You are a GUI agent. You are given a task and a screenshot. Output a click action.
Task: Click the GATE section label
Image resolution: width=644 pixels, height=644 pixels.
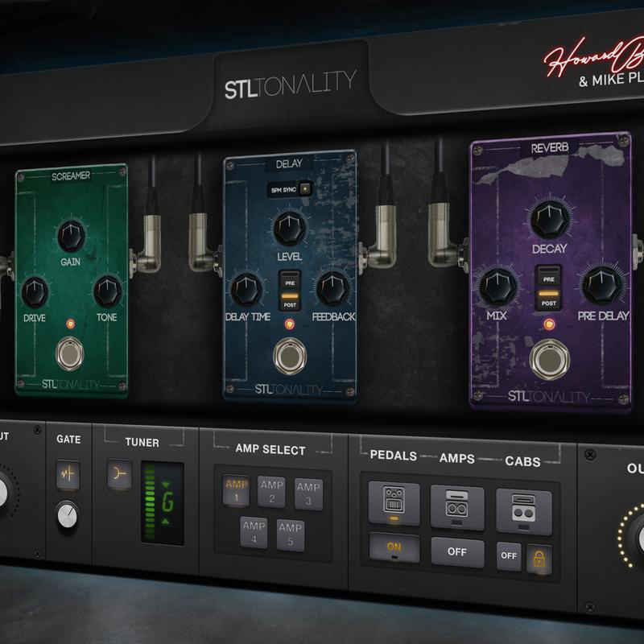(68, 439)
